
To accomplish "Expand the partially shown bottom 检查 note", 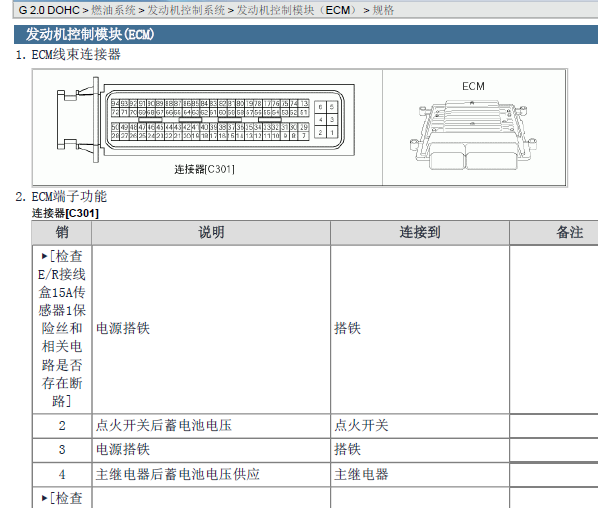I will coord(62,498).
